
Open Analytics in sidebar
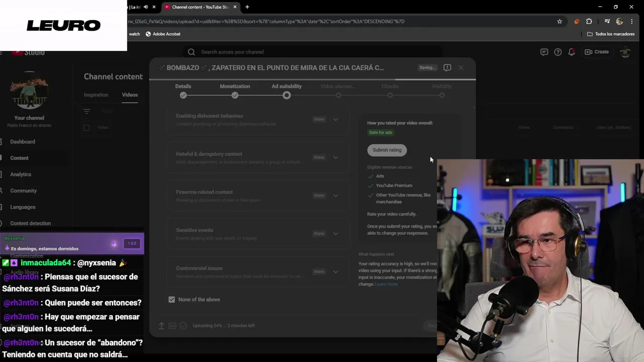click(x=21, y=174)
